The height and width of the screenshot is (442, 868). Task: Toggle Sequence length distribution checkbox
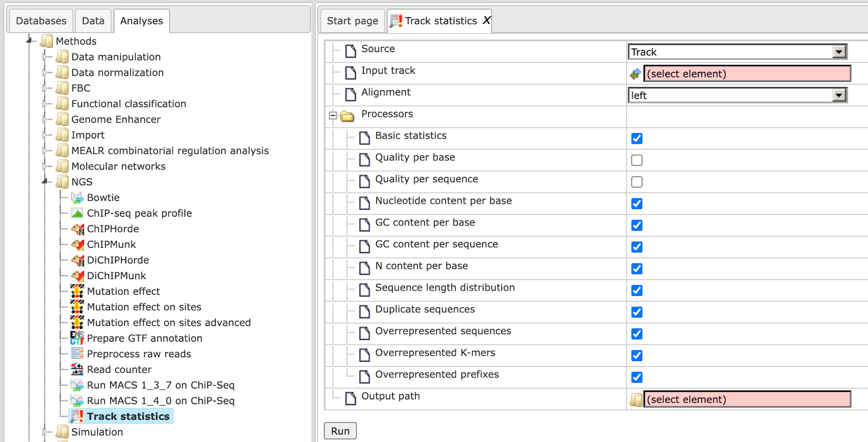tap(637, 291)
